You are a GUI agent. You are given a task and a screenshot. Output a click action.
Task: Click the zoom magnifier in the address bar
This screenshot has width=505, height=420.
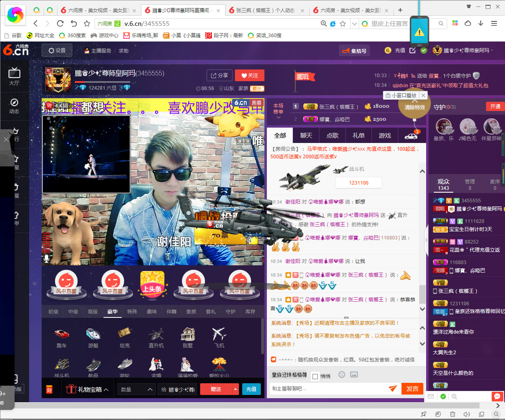click(x=323, y=24)
